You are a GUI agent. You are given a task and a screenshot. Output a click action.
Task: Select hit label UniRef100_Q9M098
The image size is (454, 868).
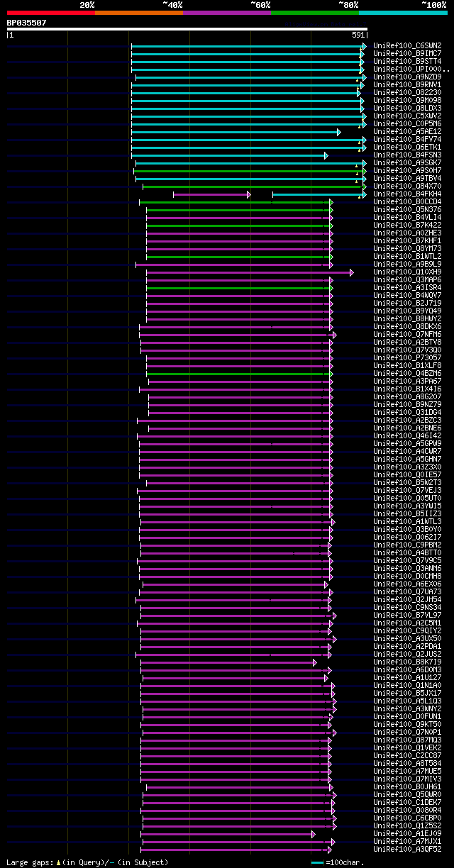407,100
